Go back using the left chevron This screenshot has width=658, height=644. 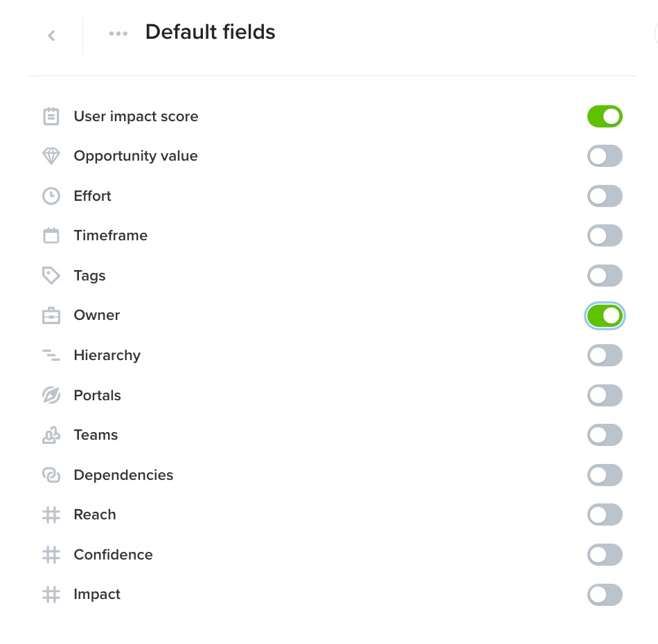52,35
